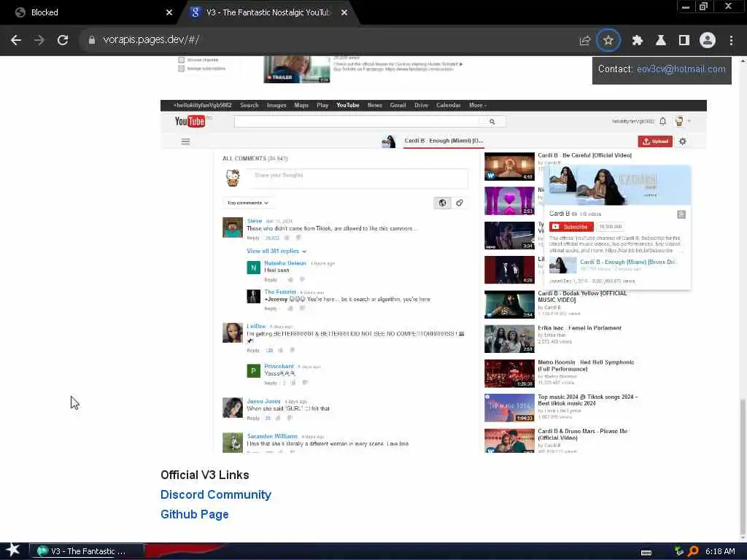Click in the YouTube search field
This screenshot has width=747, height=560.
coord(357,122)
